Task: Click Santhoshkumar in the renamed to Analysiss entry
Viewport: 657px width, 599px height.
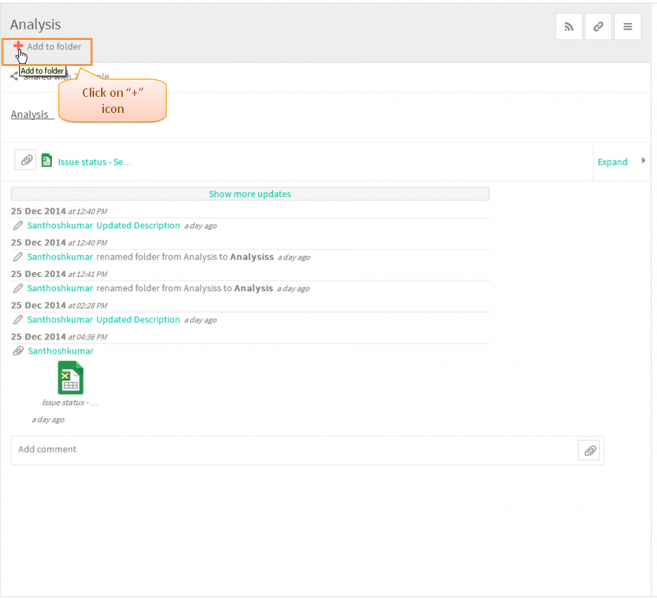Action: coord(60,257)
